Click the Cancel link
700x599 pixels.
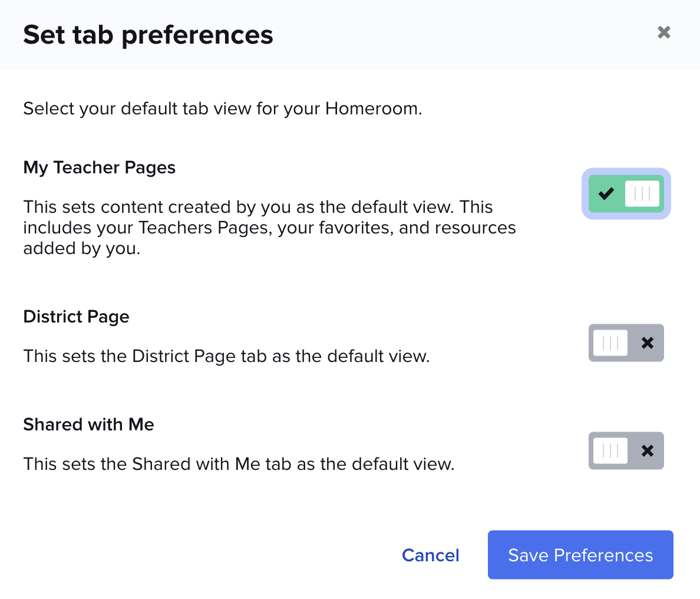pos(430,555)
